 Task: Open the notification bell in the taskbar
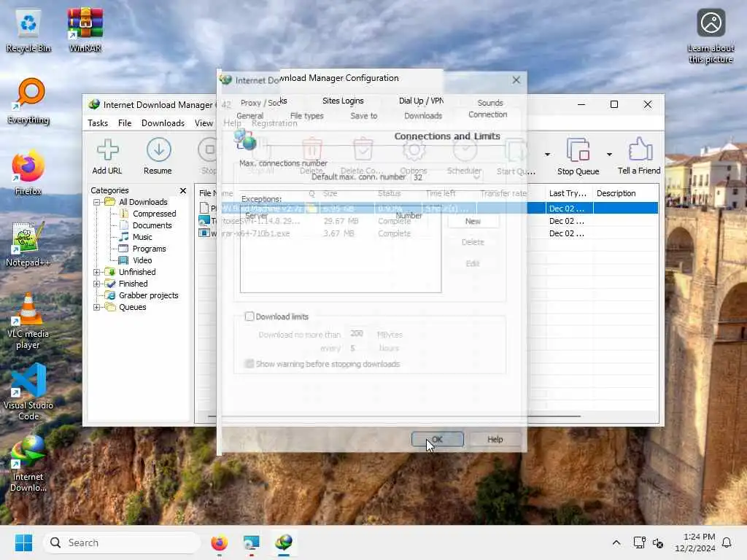[727, 542]
